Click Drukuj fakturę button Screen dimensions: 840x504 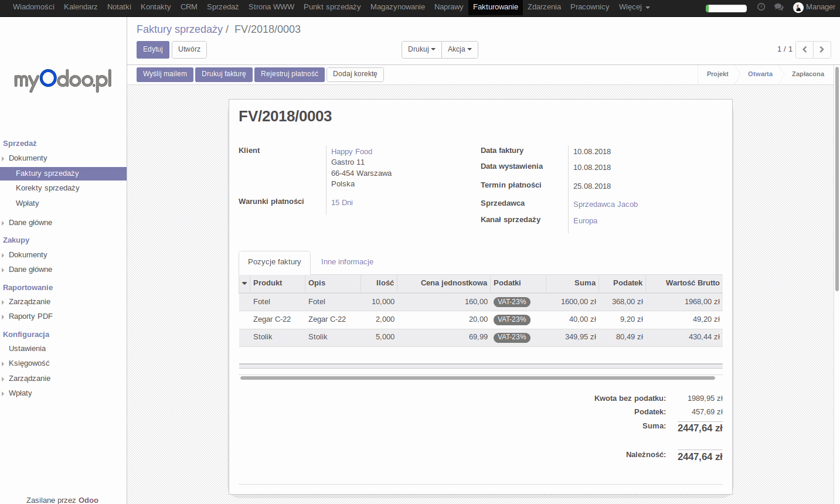pos(224,74)
